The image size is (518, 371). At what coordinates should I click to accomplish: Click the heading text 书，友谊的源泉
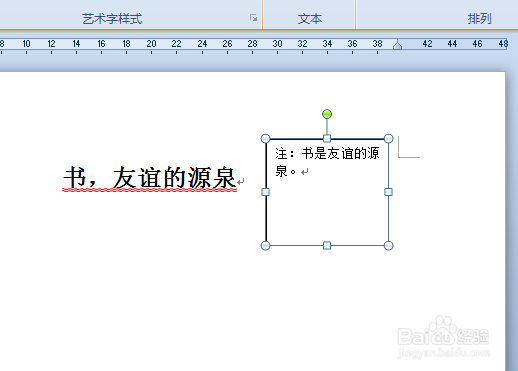(x=150, y=178)
